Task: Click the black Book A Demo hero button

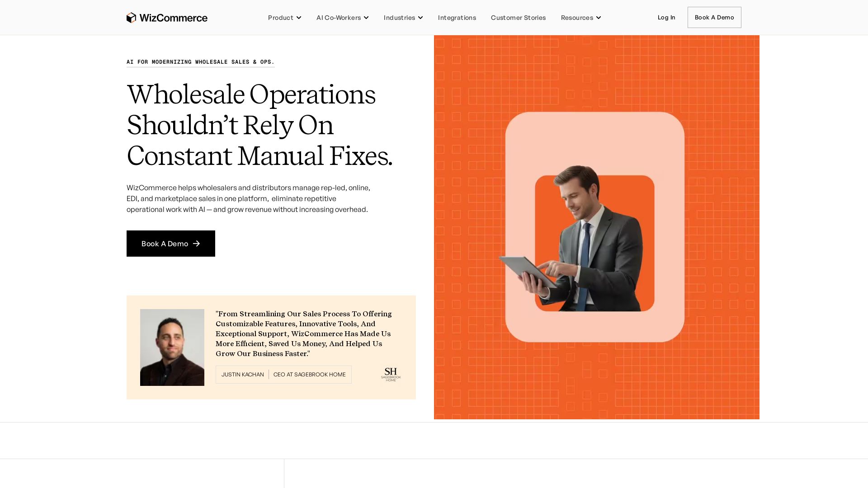Action: 171,244
